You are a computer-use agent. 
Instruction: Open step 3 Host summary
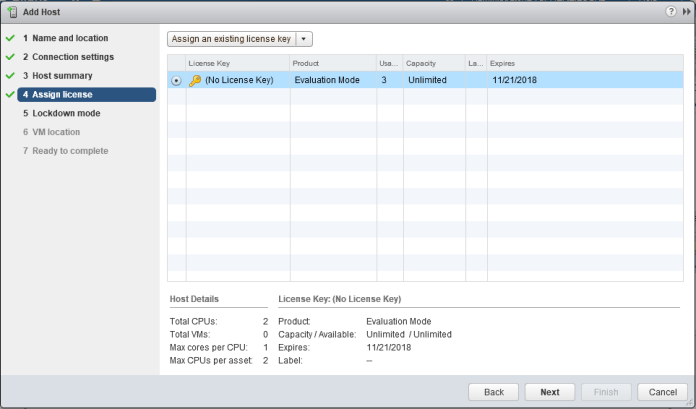tap(62, 76)
